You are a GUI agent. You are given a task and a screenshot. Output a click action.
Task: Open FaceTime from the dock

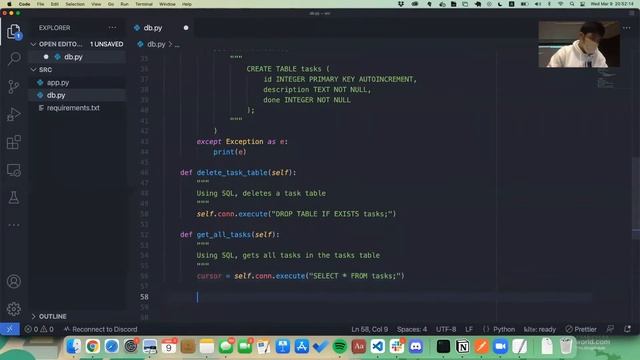coord(245,347)
